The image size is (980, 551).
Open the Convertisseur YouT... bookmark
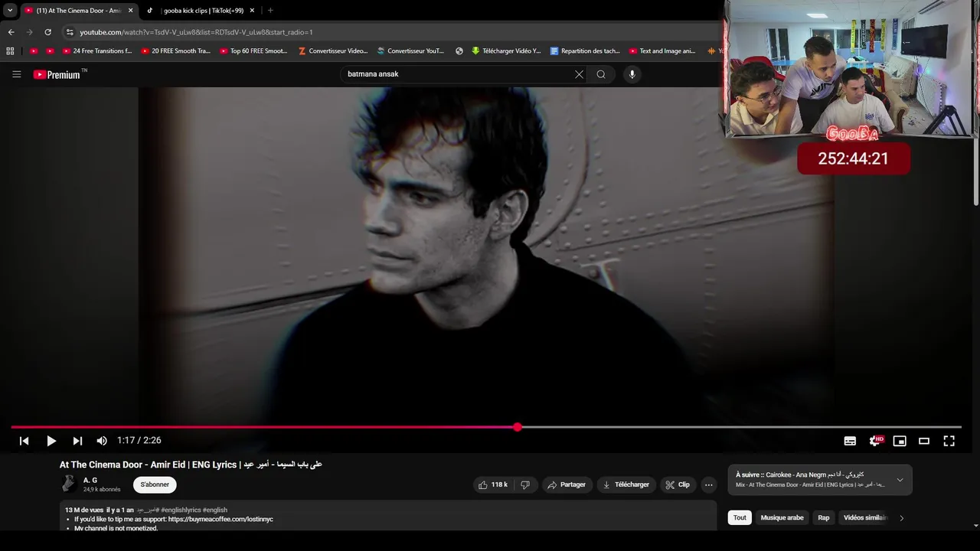410,51
